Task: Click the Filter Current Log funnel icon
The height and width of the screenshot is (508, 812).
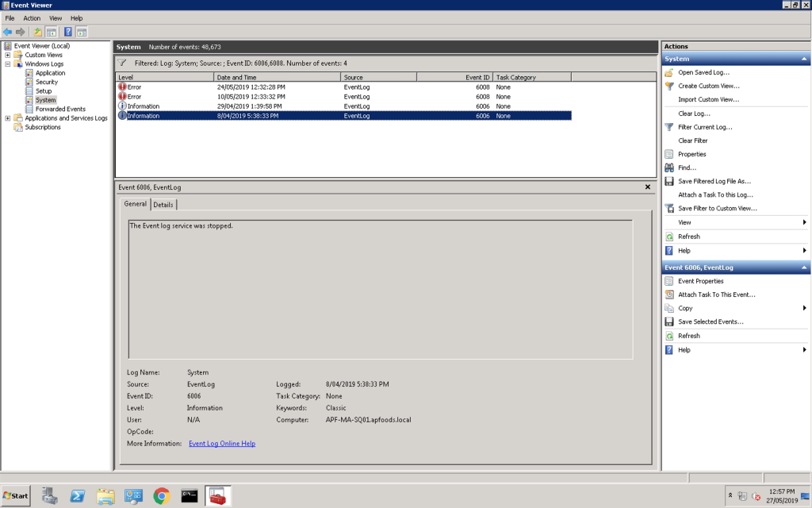Action: coord(669,127)
